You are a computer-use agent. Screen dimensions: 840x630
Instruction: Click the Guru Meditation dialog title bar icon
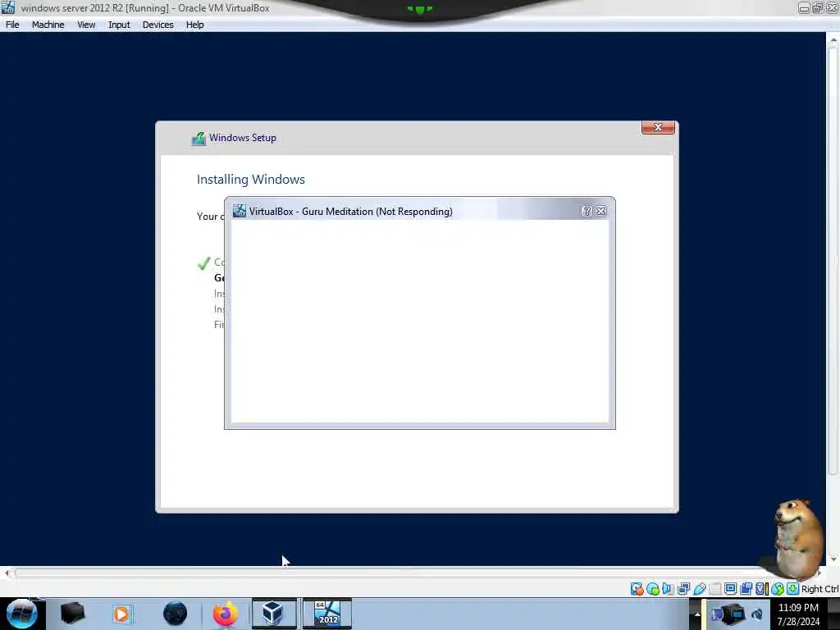tap(240, 211)
